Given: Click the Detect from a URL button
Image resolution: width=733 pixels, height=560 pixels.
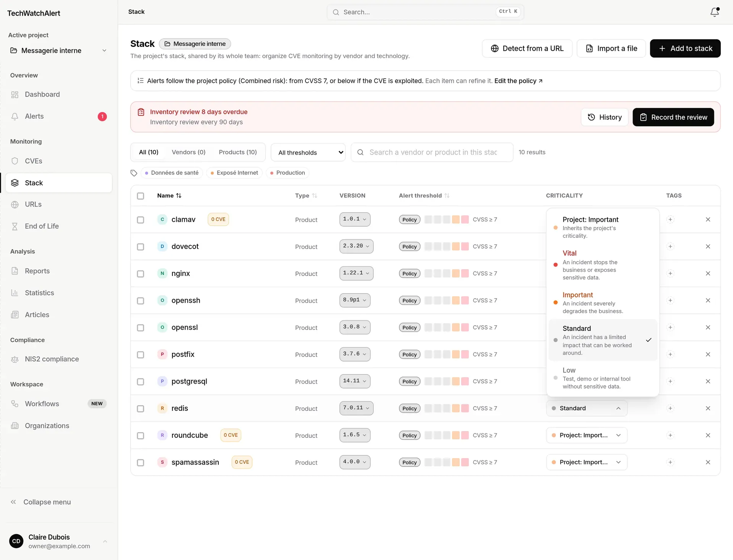Looking at the screenshot, I should [527, 48].
